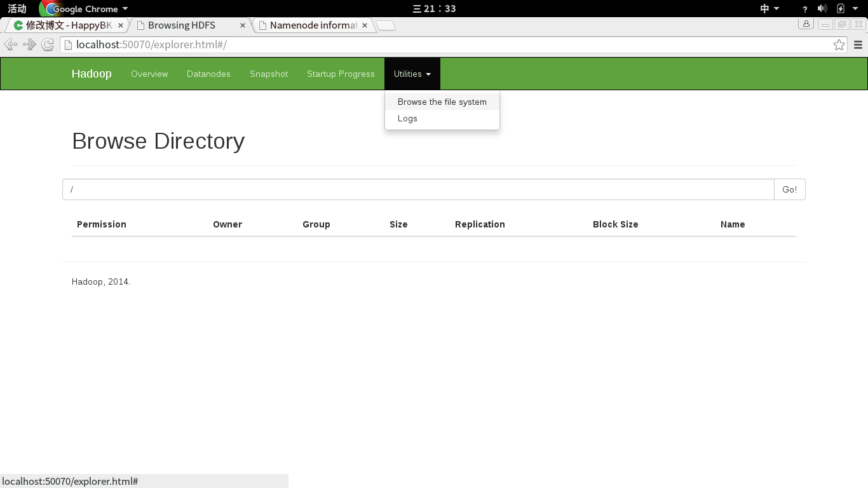Click the Size column header

(398, 224)
